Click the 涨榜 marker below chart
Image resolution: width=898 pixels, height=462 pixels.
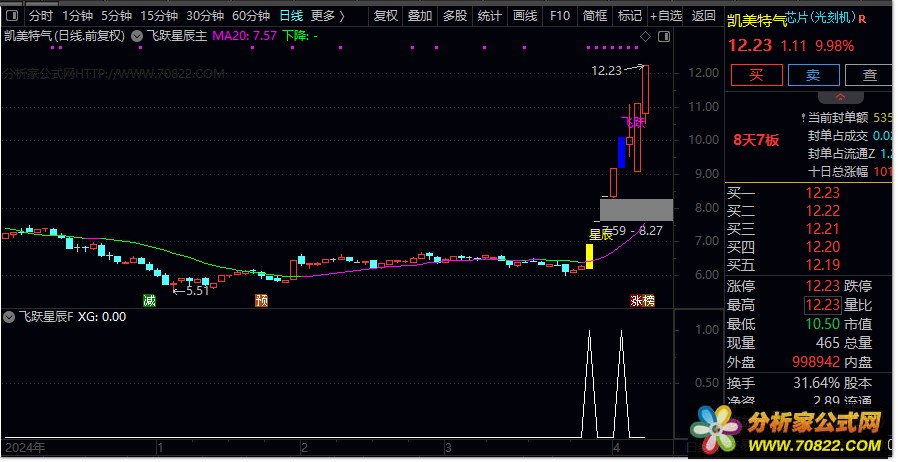(642, 301)
